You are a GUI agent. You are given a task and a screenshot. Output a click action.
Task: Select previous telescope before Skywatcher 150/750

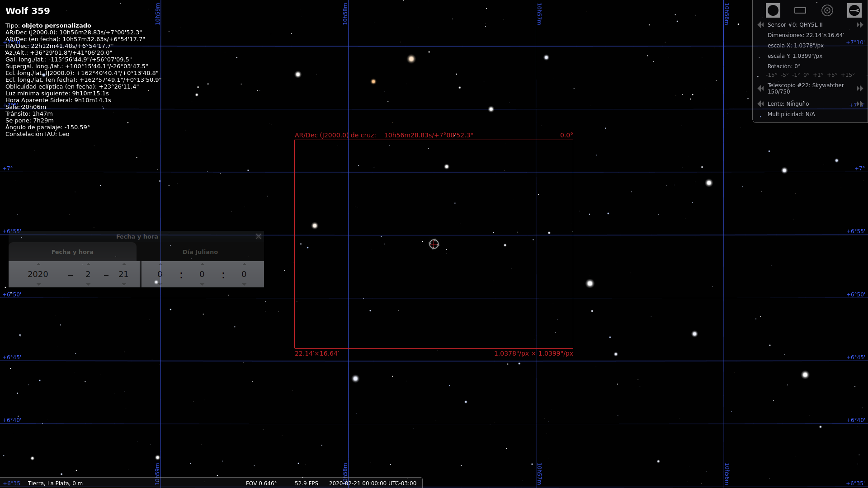coord(760,89)
